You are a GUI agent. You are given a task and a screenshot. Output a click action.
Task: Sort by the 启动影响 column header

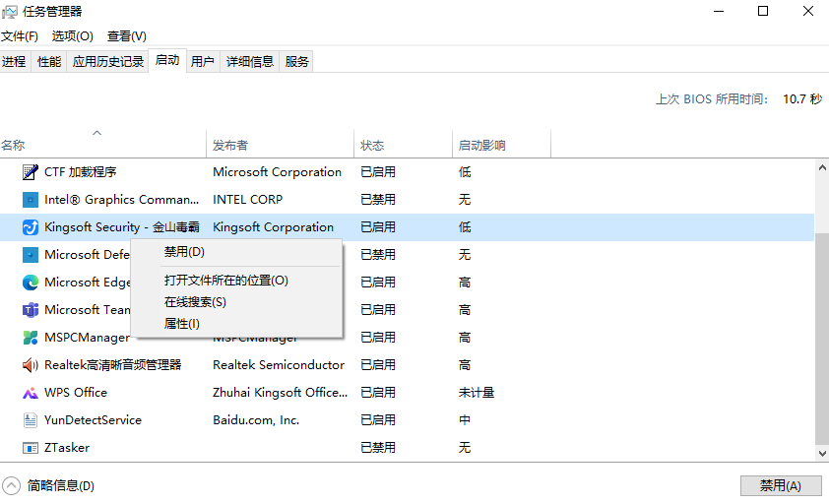(x=501, y=144)
